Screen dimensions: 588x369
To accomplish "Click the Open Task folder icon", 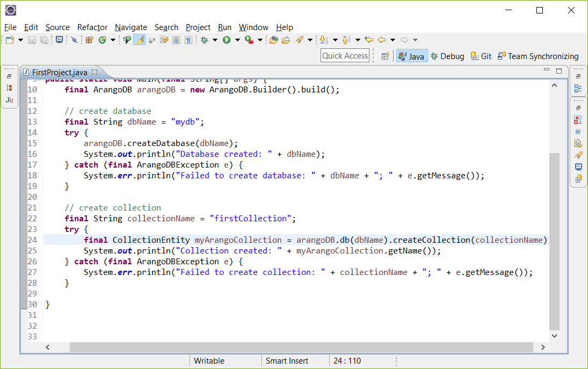I will click(x=274, y=40).
